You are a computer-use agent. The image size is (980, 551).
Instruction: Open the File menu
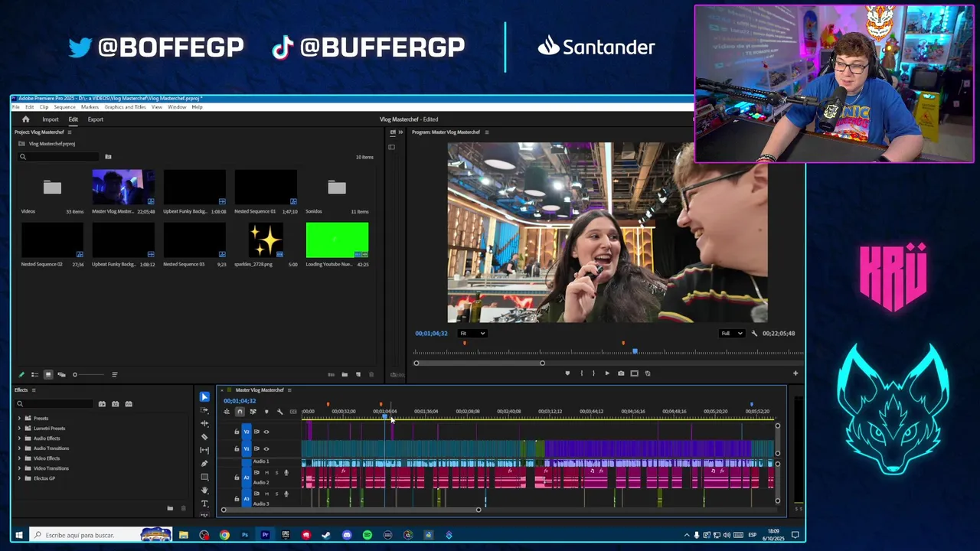(15, 107)
